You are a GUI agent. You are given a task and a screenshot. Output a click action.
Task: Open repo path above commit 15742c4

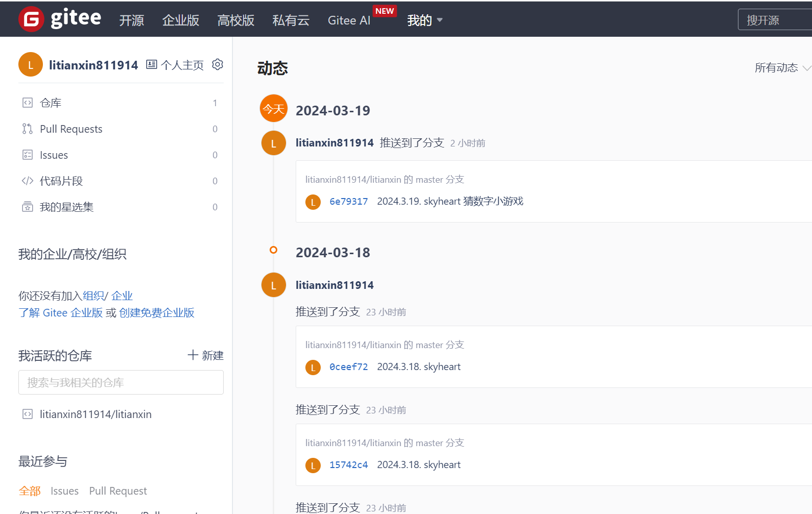coord(353,443)
